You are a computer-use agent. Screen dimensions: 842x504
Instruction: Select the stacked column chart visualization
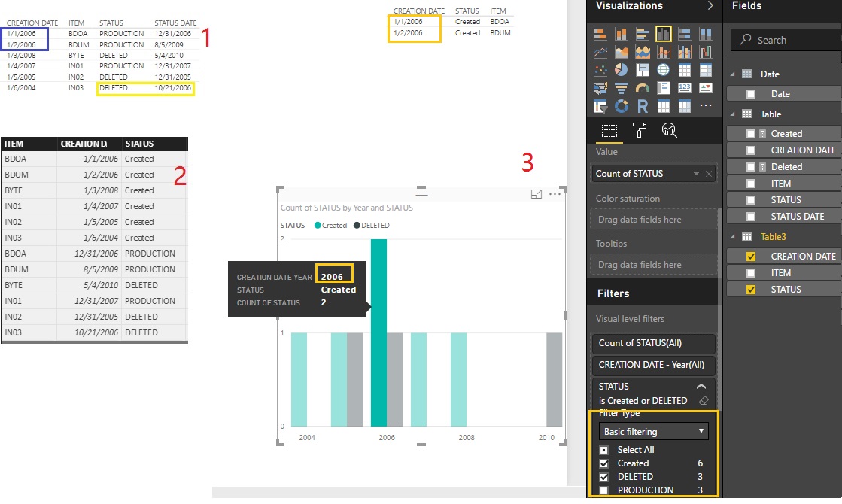click(622, 35)
